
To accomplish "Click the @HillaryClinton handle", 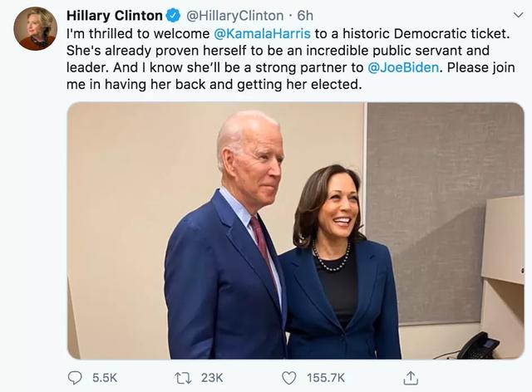I will coord(234,16).
